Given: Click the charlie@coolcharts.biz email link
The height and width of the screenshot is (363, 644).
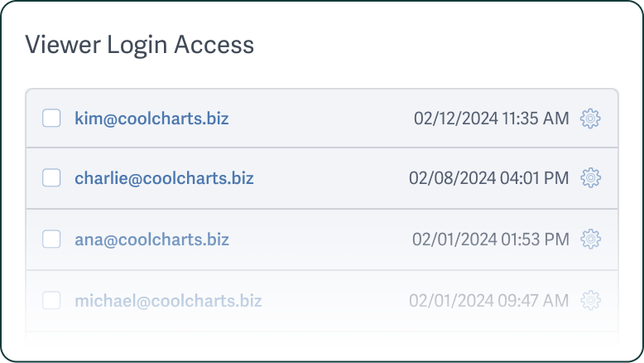Looking at the screenshot, I should 164,177.
